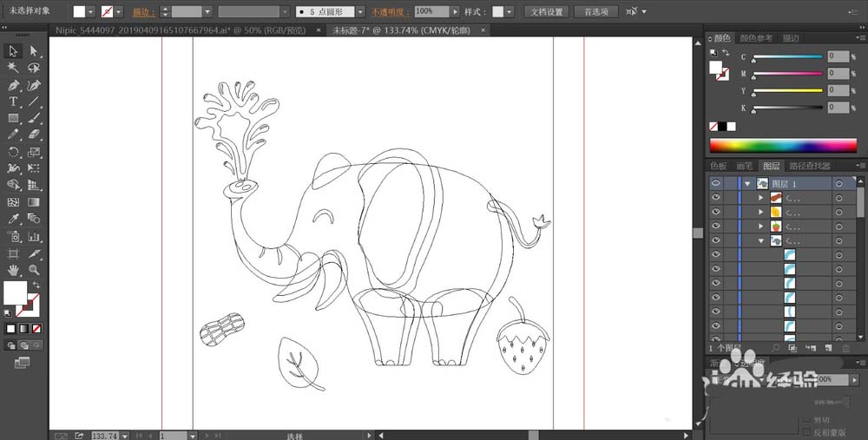Click target circle of 图层 1
Viewport: 868px width, 440px height.
pyautogui.click(x=839, y=184)
